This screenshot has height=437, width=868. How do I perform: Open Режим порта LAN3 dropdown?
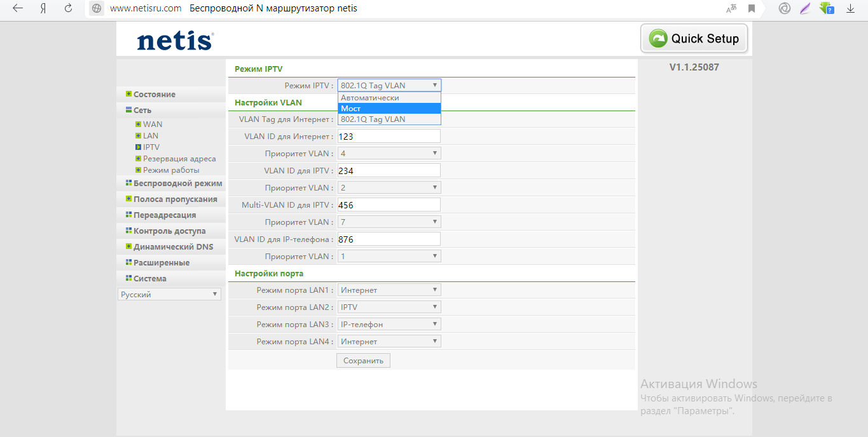(x=389, y=324)
